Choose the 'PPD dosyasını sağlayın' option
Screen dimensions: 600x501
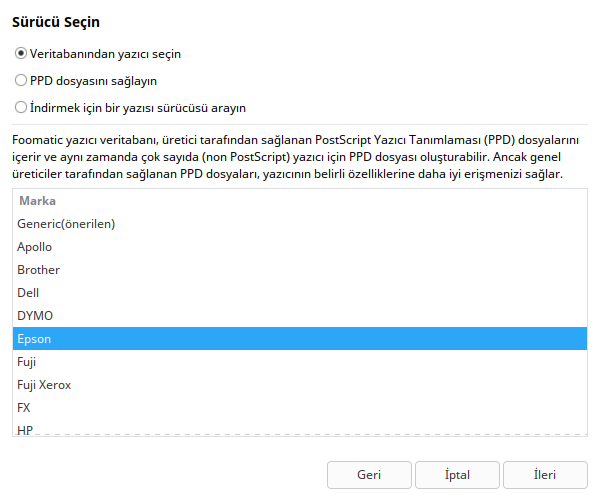[x=21, y=80]
